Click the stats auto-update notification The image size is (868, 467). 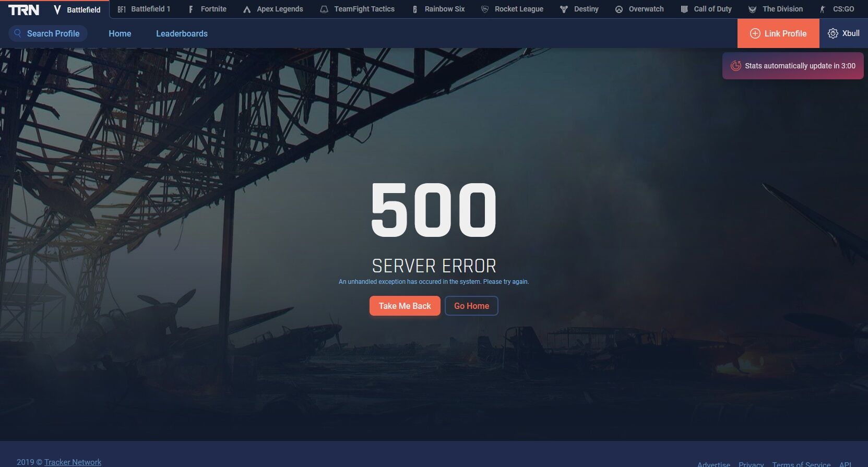(793, 66)
